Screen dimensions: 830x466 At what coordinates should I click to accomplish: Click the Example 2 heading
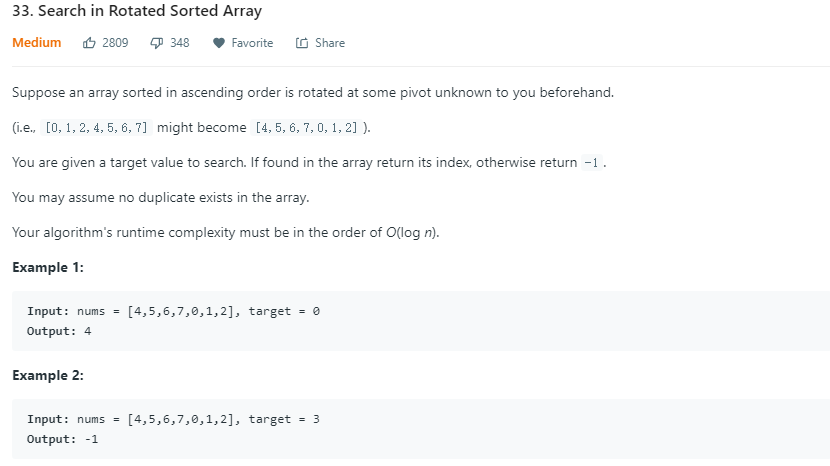pyautogui.click(x=48, y=375)
